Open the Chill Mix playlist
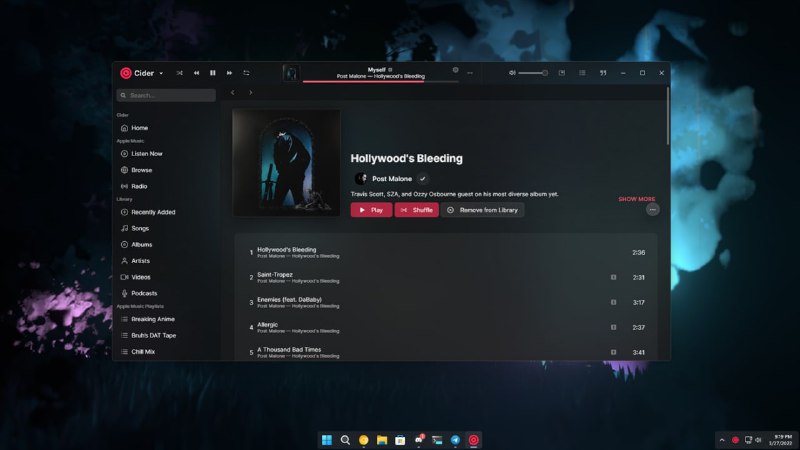800x450 pixels. (167, 352)
